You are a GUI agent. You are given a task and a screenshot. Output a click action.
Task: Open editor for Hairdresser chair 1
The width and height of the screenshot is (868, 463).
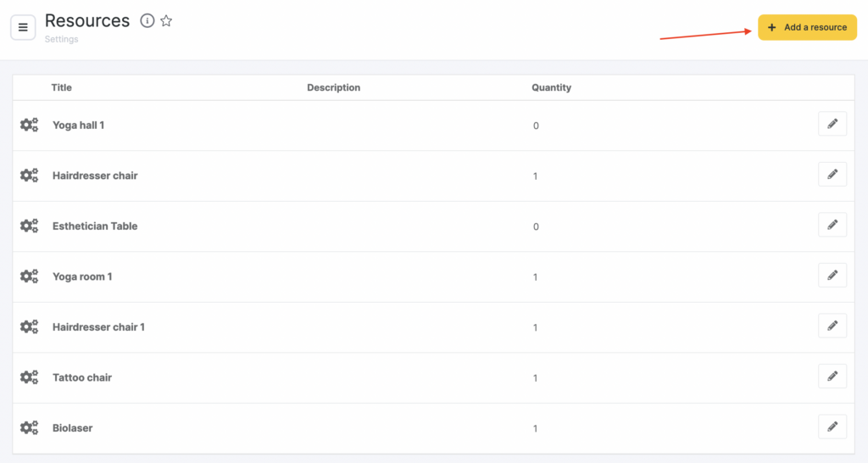point(832,326)
